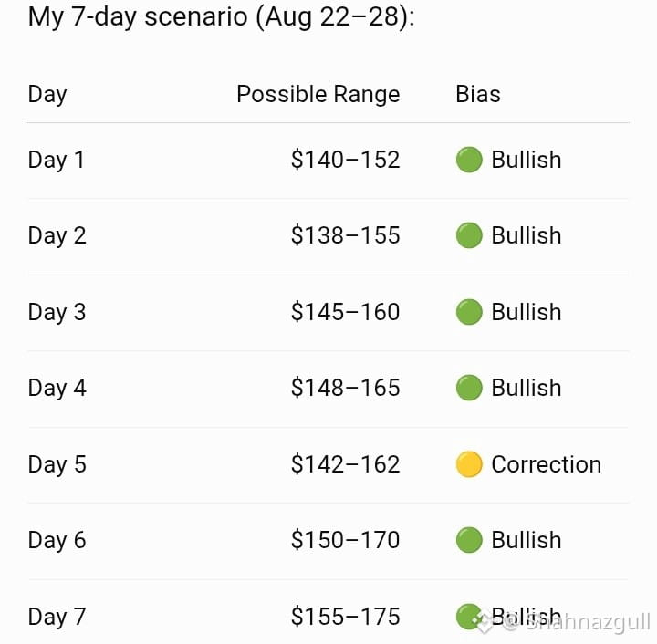Viewport: 657px width, 644px height.
Task: Click the $148–165 range for Day 4
Action: coord(345,388)
